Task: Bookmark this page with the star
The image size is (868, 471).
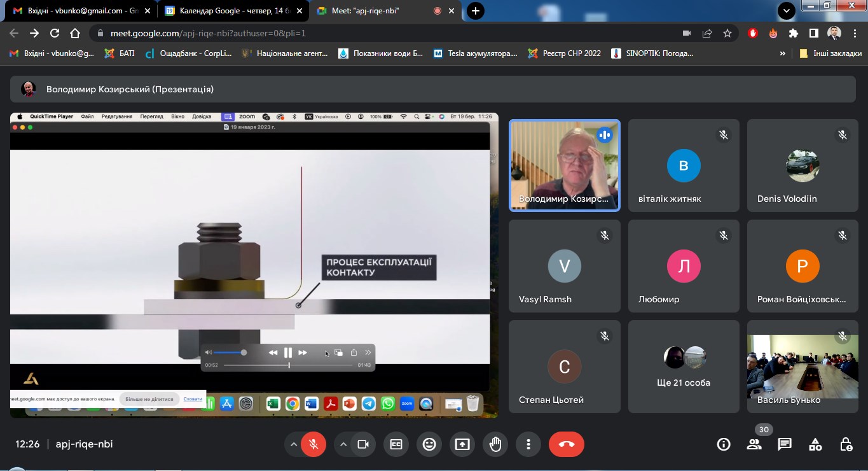Action: coord(727,33)
